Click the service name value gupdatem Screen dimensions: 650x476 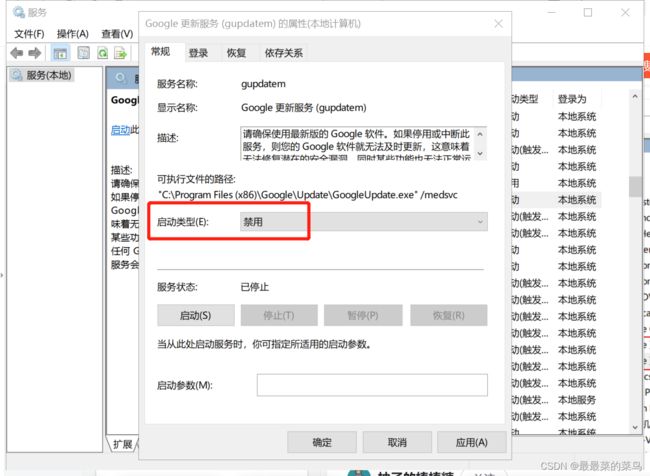263,84
